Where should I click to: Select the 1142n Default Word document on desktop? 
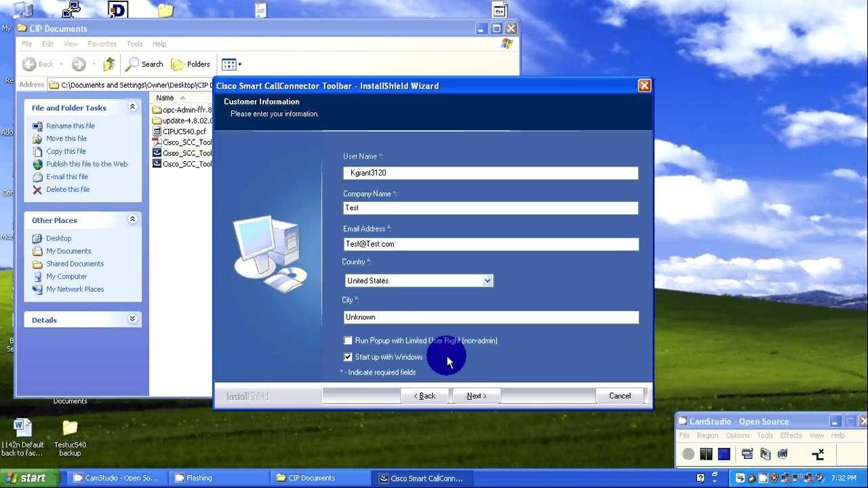click(22, 437)
